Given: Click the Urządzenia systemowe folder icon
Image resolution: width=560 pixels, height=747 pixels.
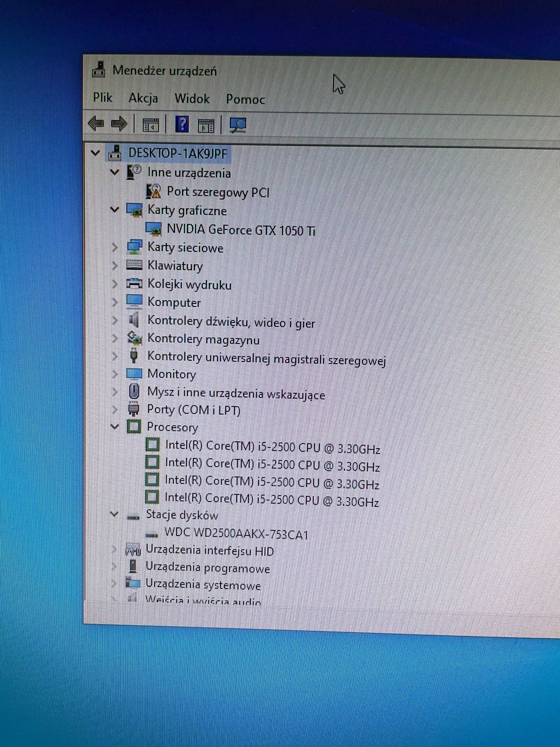Looking at the screenshot, I should [x=133, y=583].
